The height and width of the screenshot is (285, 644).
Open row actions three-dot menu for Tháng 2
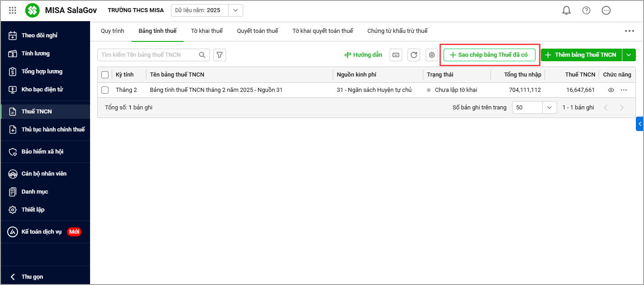pos(624,90)
